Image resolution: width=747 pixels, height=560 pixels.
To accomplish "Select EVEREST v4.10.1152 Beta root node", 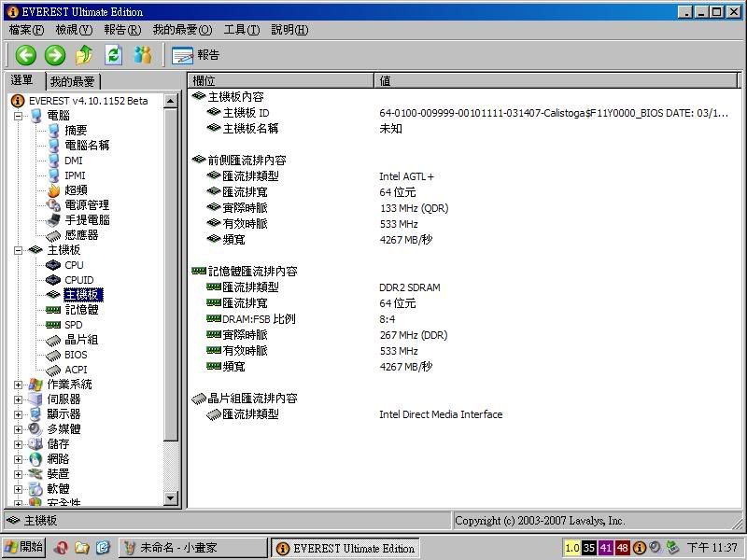I will (88, 101).
